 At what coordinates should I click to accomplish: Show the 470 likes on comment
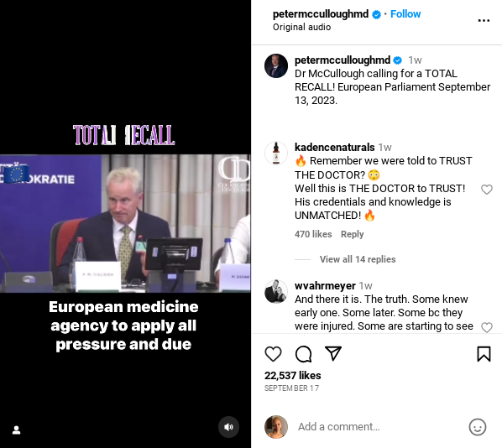click(313, 234)
